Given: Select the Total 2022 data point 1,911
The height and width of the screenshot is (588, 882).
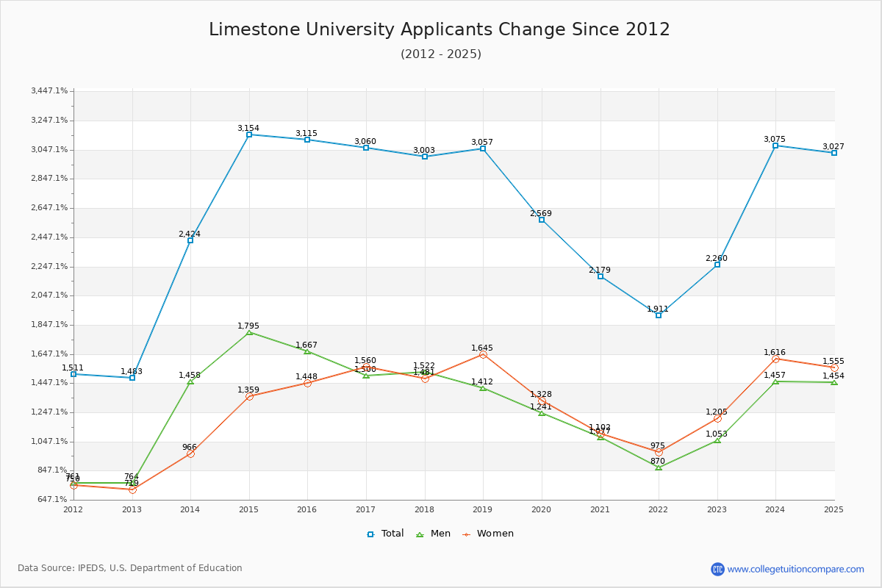Looking at the screenshot, I should point(659,315).
